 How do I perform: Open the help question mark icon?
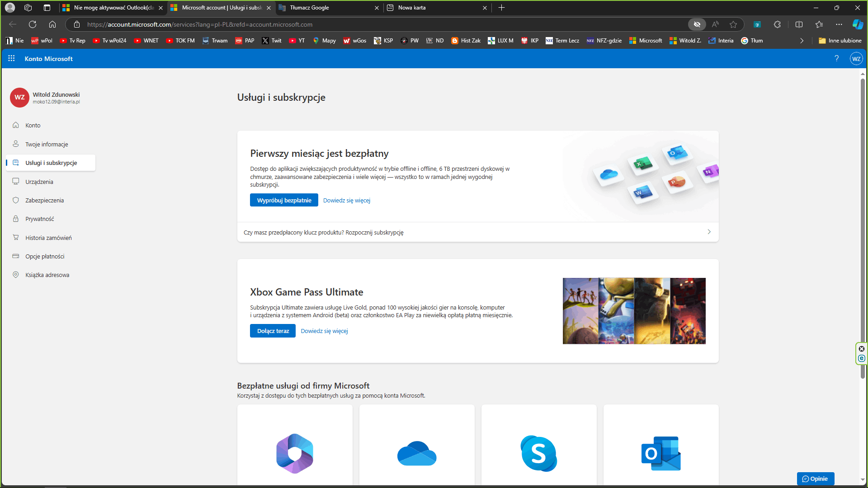point(836,59)
